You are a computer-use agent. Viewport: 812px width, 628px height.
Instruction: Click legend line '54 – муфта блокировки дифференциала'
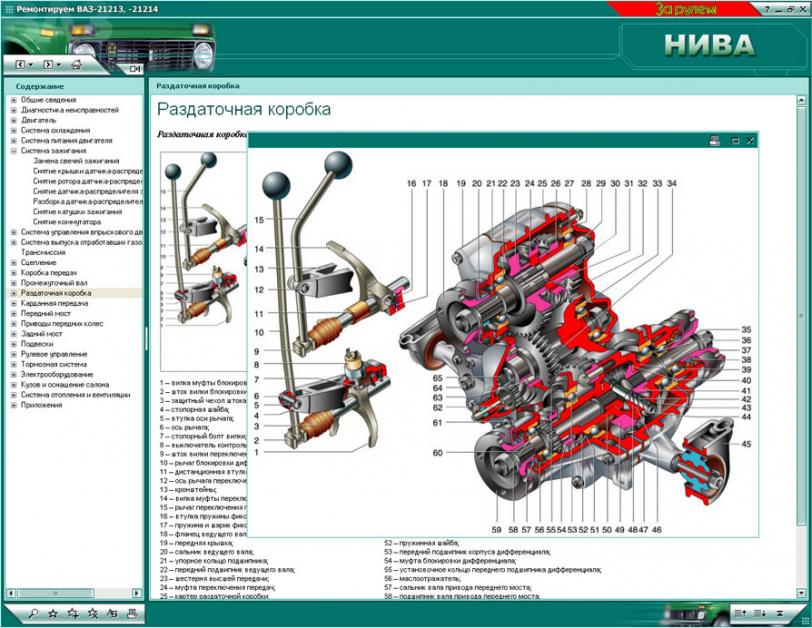click(x=450, y=561)
